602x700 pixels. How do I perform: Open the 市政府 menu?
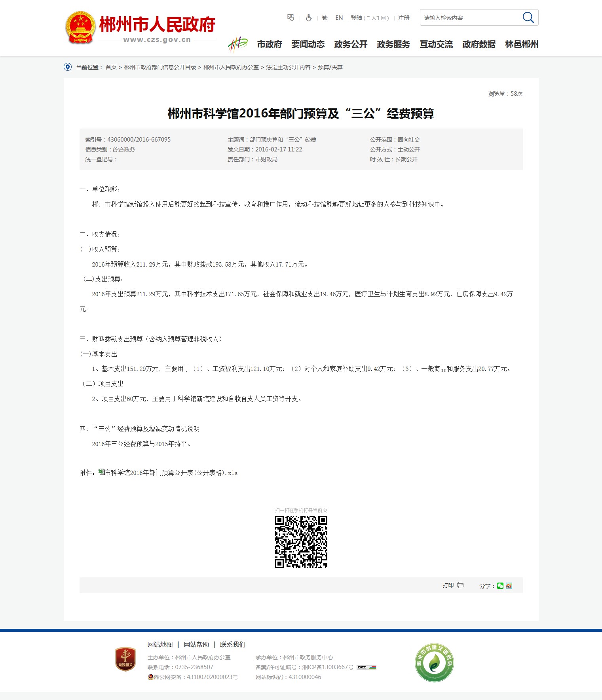point(270,44)
